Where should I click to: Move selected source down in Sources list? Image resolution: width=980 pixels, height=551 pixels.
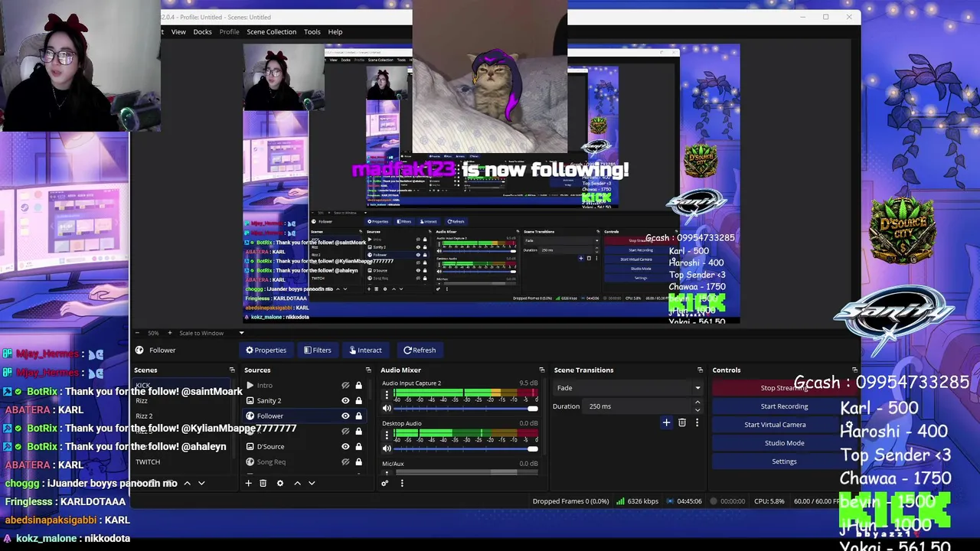[x=311, y=483]
